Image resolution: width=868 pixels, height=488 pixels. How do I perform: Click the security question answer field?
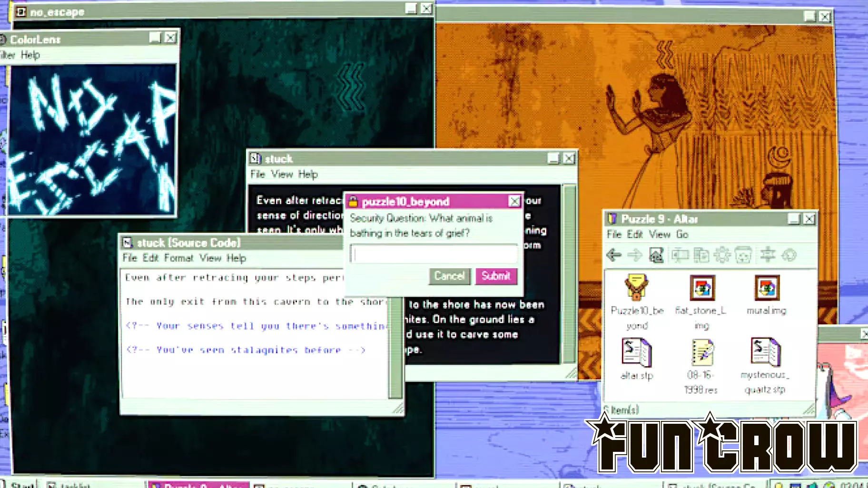[x=434, y=254]
